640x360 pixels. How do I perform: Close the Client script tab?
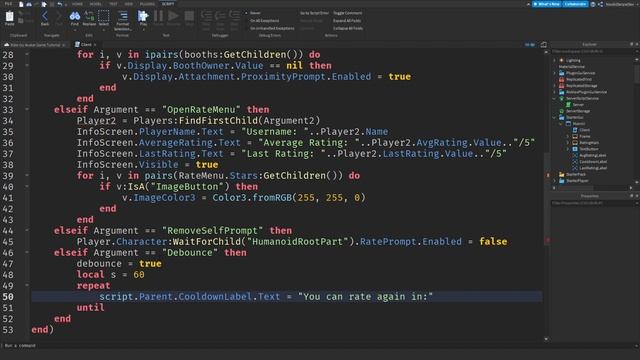coord(95,44)
